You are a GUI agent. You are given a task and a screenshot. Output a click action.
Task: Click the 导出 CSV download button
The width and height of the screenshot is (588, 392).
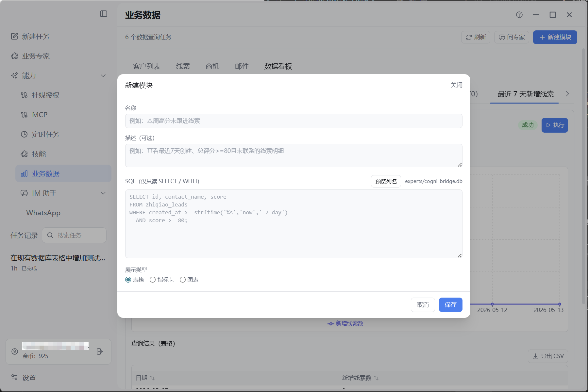coord(548,356)
